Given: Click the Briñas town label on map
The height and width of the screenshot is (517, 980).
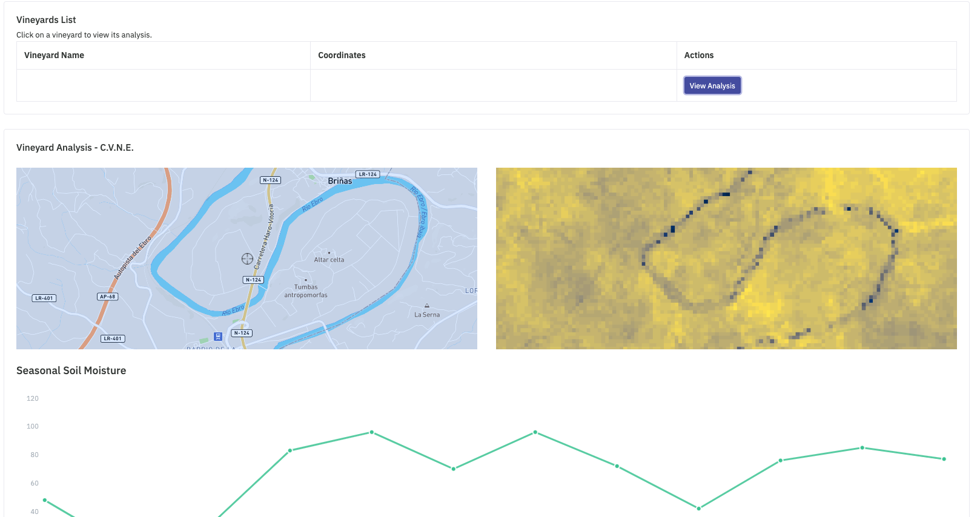Looking at the screenshot, I should pos(340,181).
